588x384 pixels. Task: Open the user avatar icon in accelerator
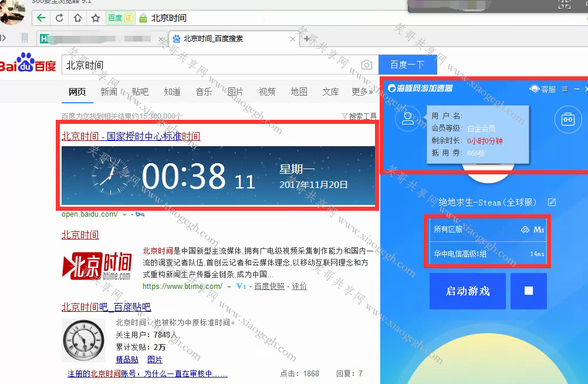click(408, 119)
